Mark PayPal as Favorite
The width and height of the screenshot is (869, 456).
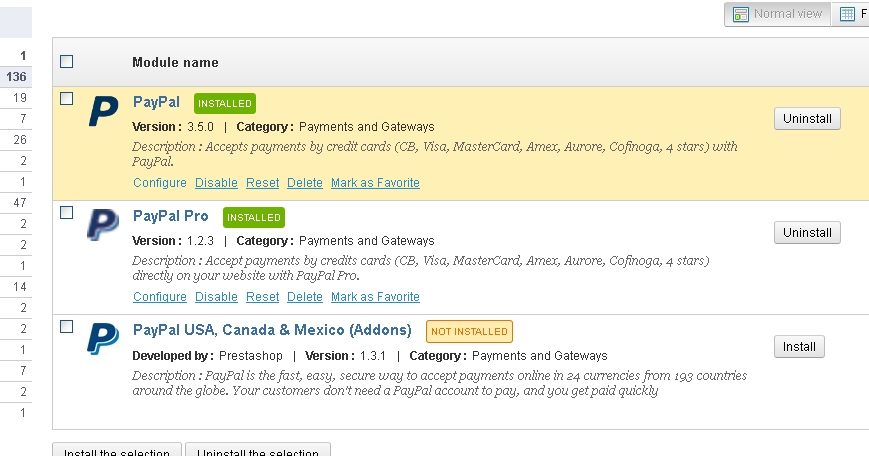375,183
